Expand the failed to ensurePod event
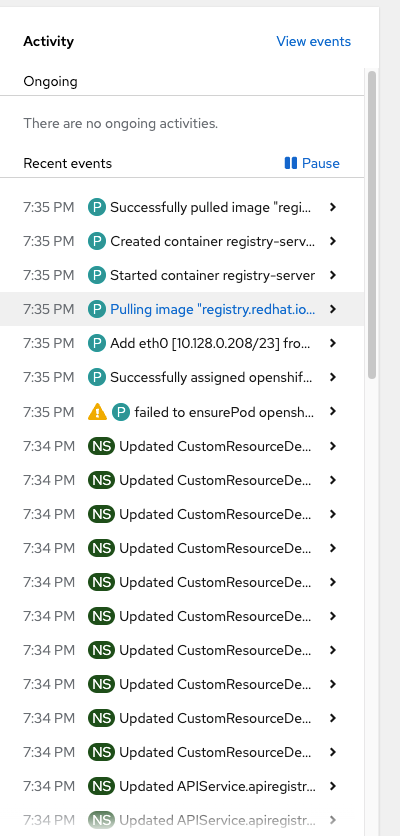 [x=333, y=412]
